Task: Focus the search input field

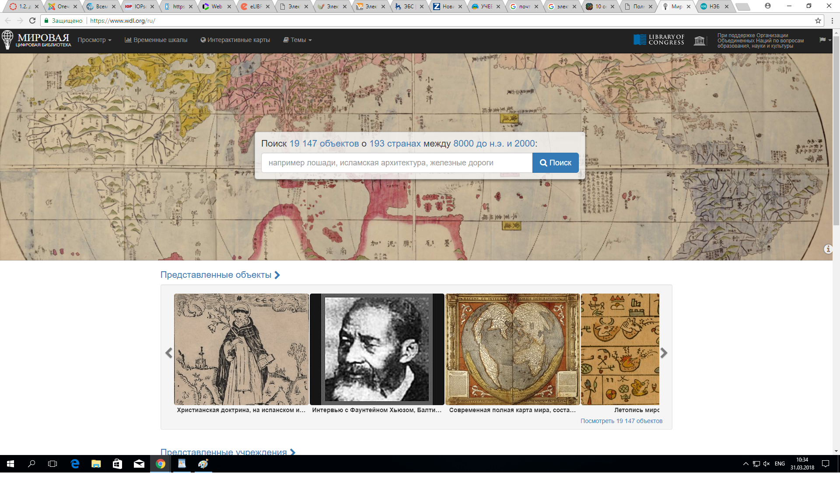Action: (x=396, y=163)
